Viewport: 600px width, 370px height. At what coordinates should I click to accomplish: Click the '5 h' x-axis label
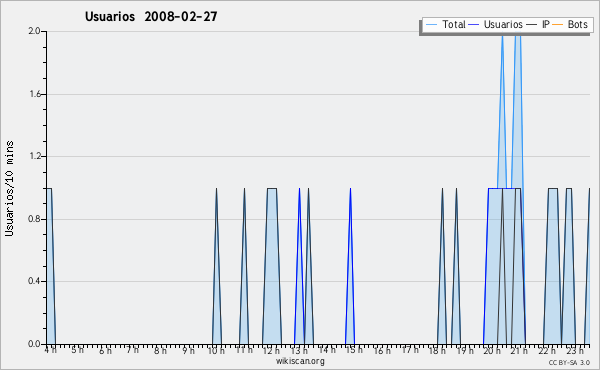(77, 350)
